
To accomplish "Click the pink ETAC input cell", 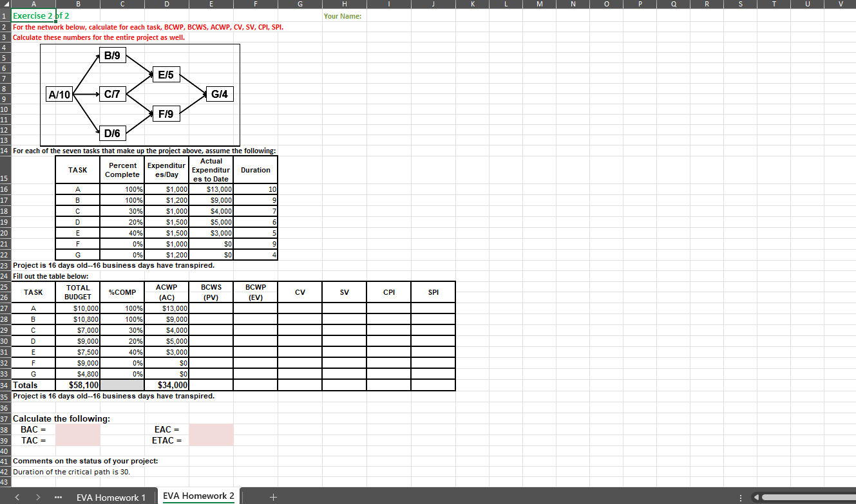I will click(211, 440).
